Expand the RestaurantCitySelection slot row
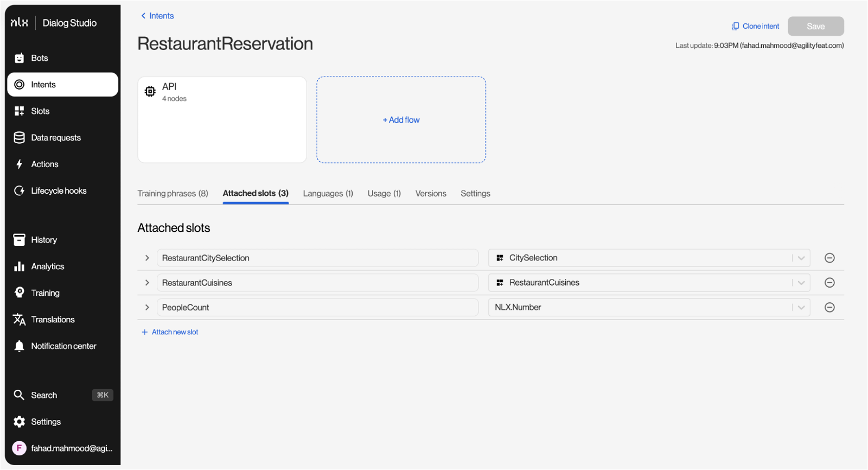Image resolution: width=868 pixels, height=470 pixels. pyautogui.click(x=147, y=258)
